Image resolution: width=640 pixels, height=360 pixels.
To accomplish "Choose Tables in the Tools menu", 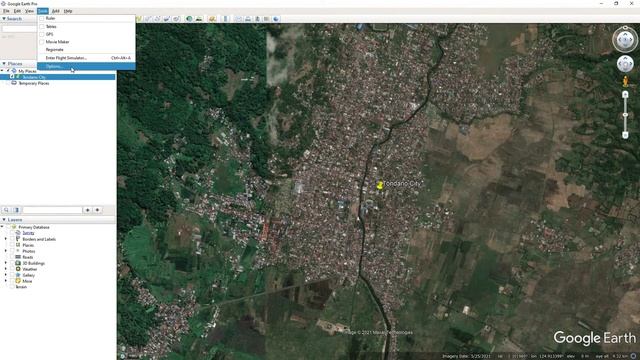I will tap(86, 27).
